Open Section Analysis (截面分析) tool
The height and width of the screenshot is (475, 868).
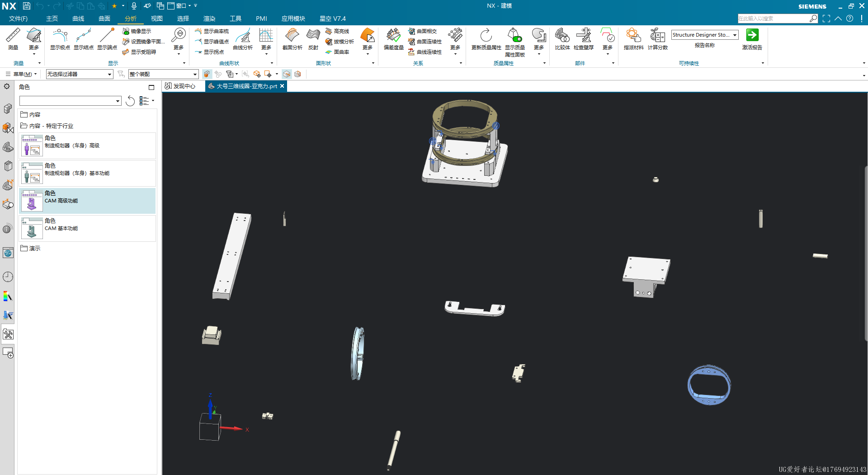(x=292, y=39)
